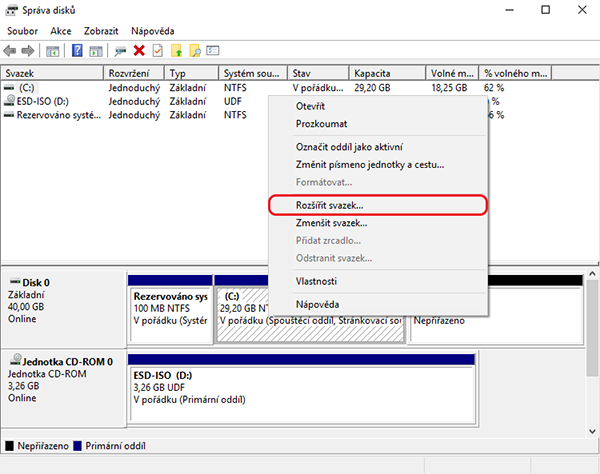Open the Soubor menu

(22, 31)
